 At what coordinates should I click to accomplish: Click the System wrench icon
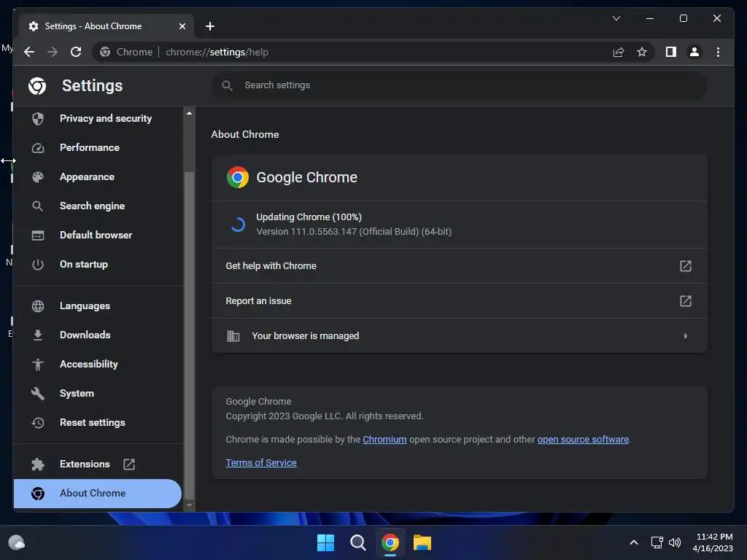[x=38, y=393]
